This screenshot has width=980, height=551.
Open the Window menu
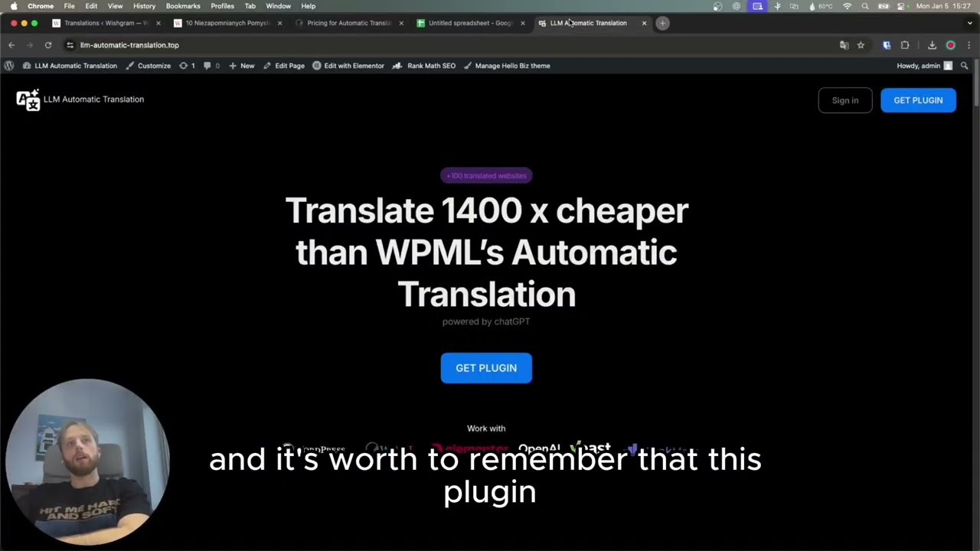(x=278, y=6)
